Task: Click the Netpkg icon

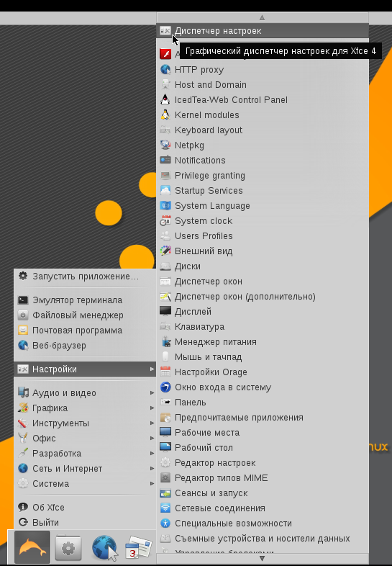Action: click(x=165, y=145)
